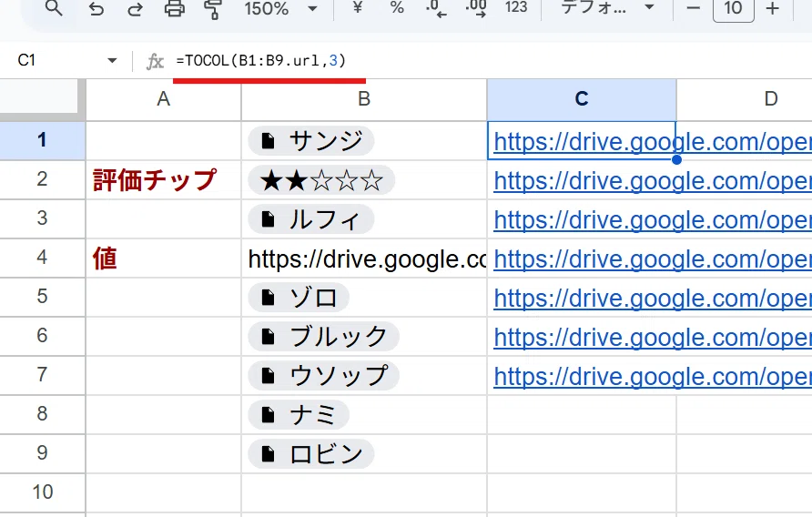Image resolution: width=812 pixels, height=517 pixels.
Task: Select row 8 header
Action: click(x=42, y=414)
